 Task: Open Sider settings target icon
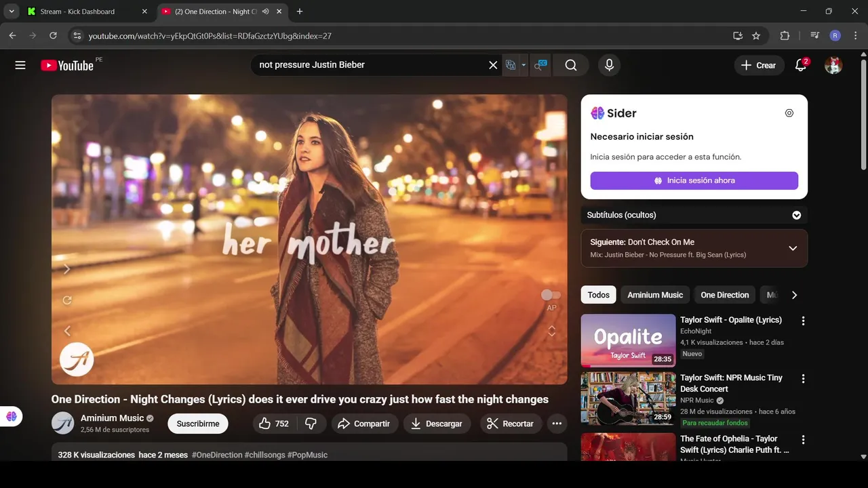pos(789,113)
